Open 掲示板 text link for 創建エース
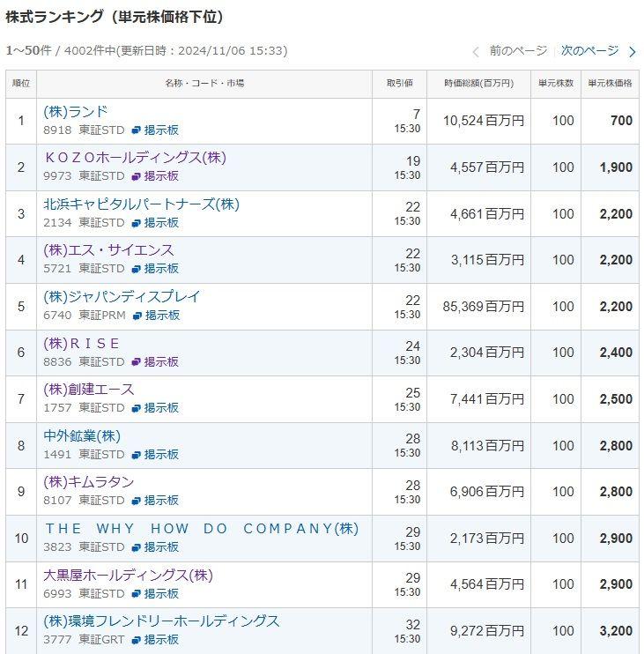This screenshot has width=644, height=654. (161, 407)
